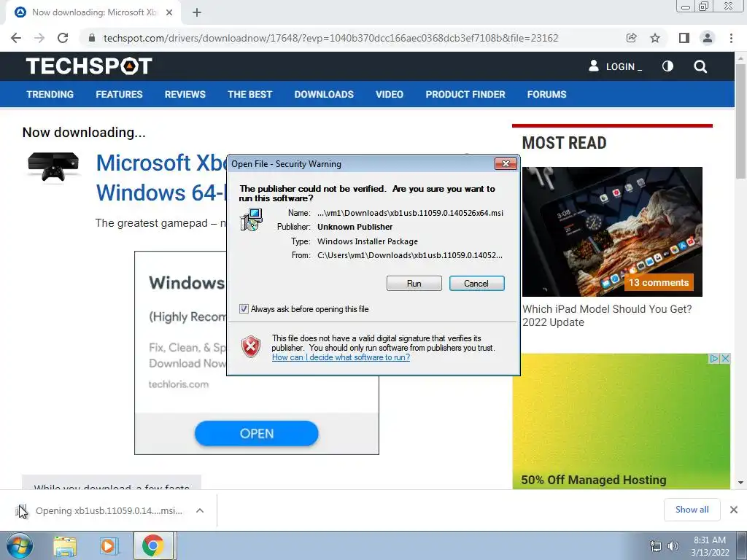Click the site lock icon in address bar
Screen dimensions: 747x560
point(92,38)
